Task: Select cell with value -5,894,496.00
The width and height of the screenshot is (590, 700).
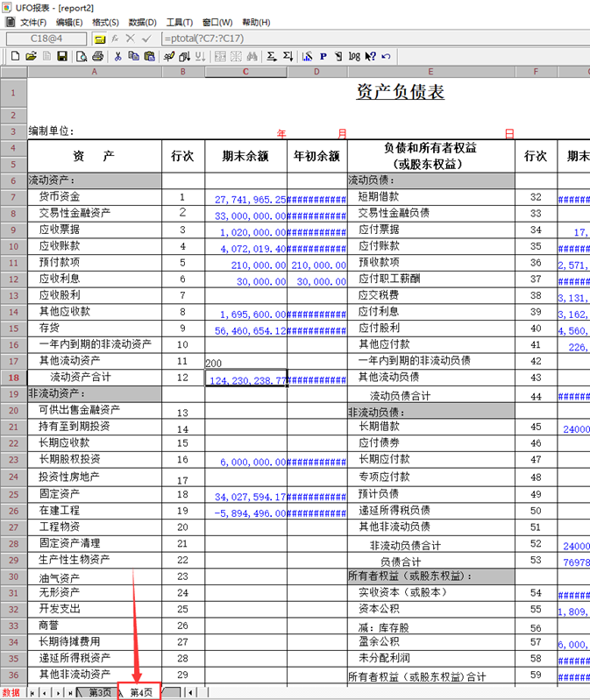Action: point(245,512)
